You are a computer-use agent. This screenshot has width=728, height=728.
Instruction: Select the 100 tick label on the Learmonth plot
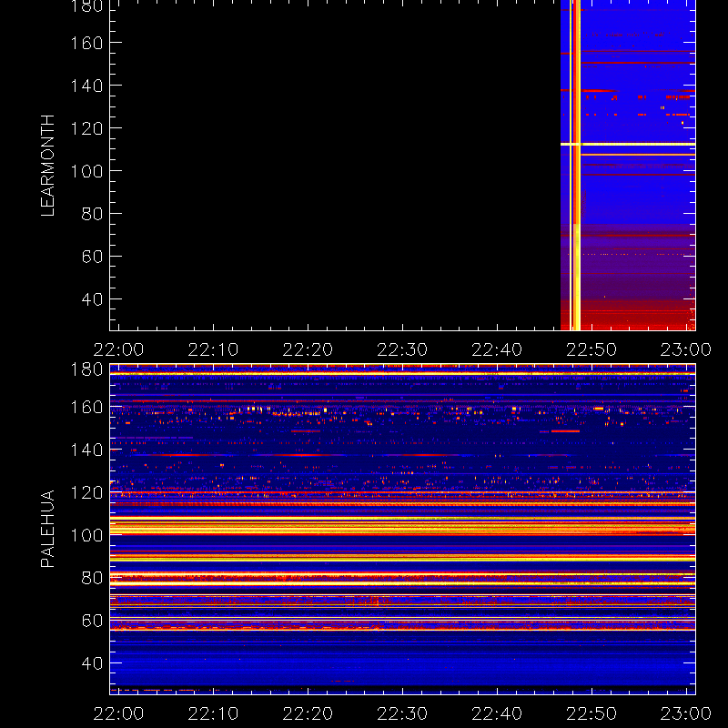pos(86,171)
